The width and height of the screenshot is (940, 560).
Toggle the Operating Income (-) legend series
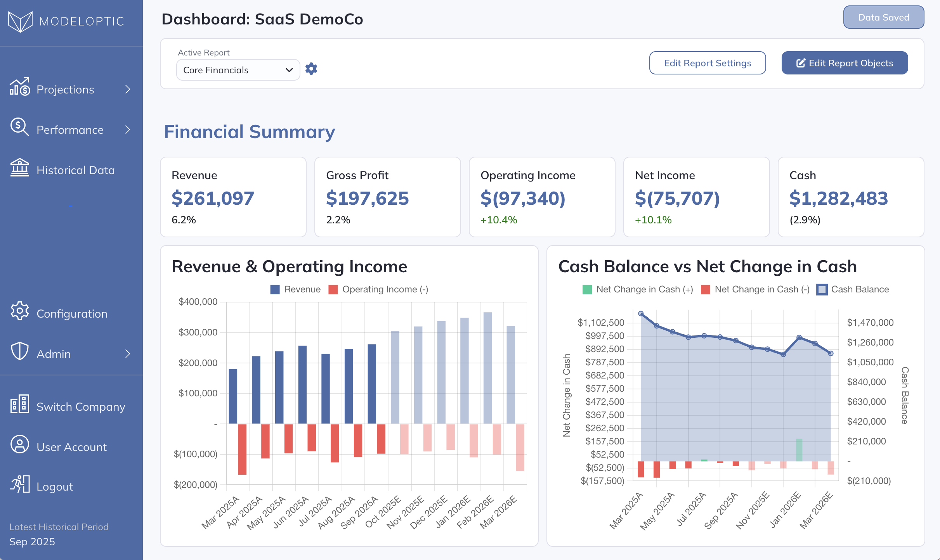tap(333, 290)
